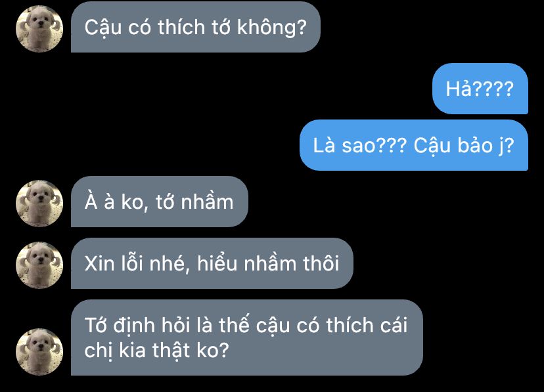The image size is (544, 392).
Task: Open the puppy avatar next to 'À à ko, tớ nhầm'
Action: [x=39, y=204]
